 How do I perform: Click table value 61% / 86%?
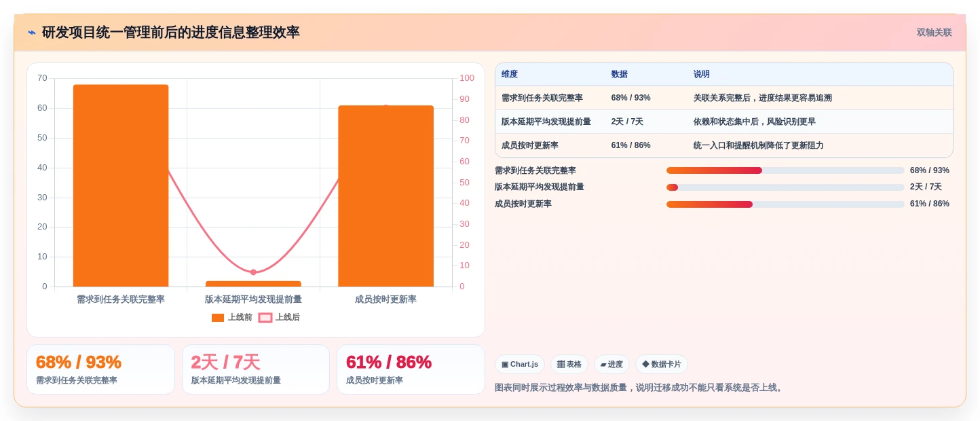point(631,145)
